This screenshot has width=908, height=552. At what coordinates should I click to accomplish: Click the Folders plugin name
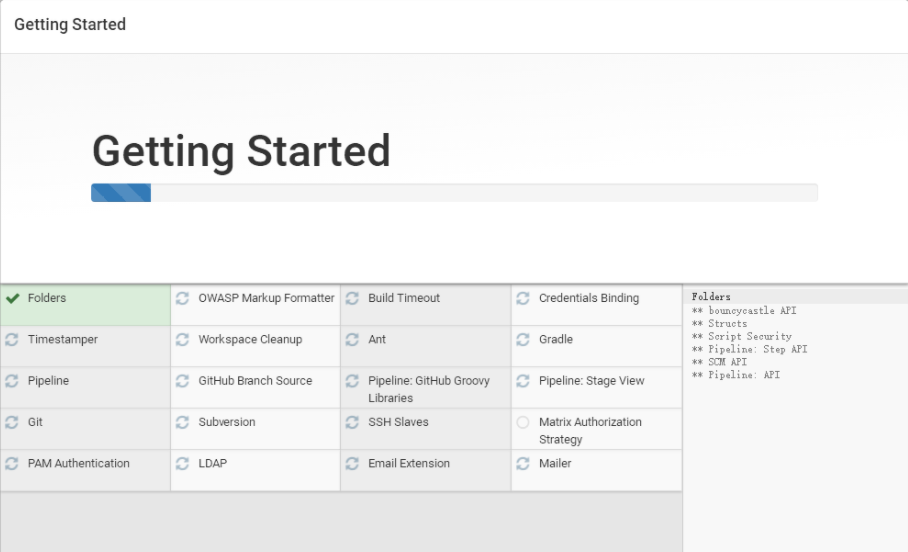pos(47,298)
